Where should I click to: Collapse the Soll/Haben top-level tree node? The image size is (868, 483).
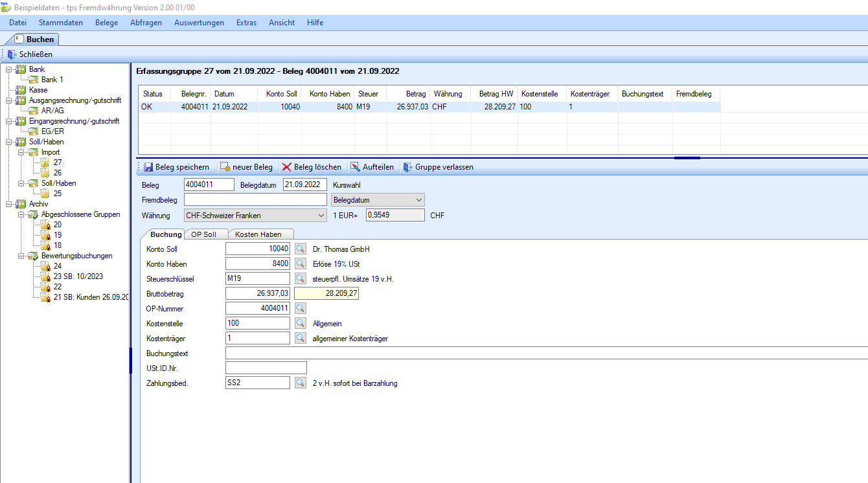pos(8,142)
